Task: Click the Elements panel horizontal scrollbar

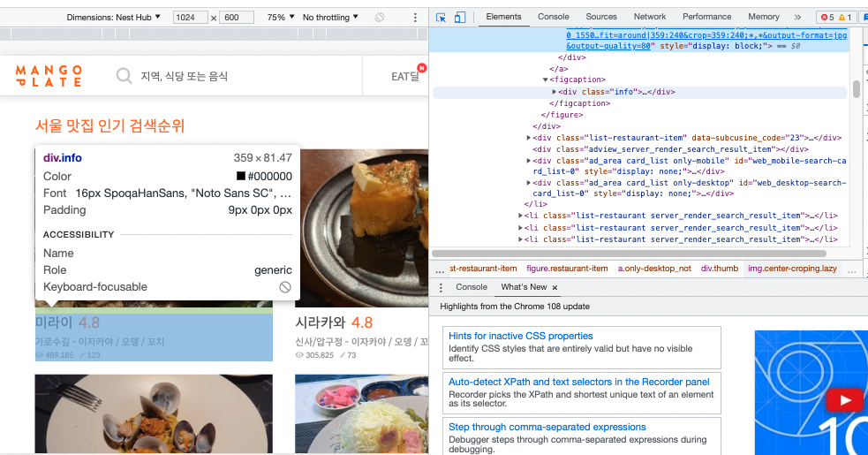Action: point(629,254)
